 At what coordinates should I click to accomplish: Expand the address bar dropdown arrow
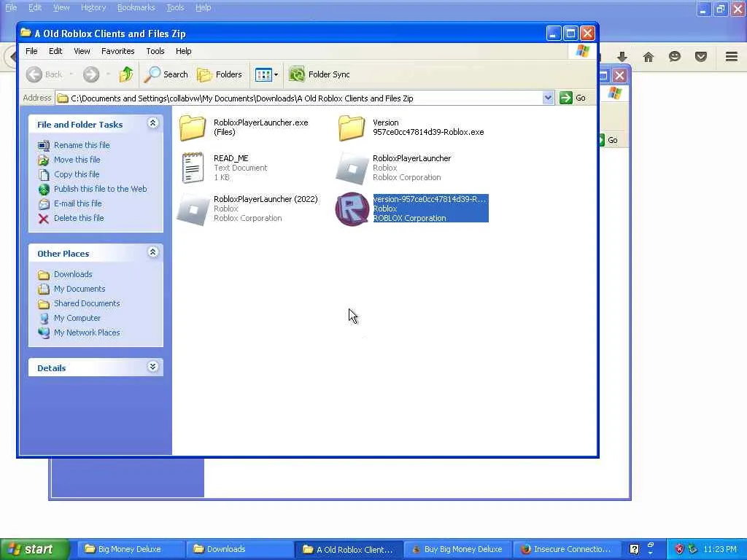coord(548,98)
